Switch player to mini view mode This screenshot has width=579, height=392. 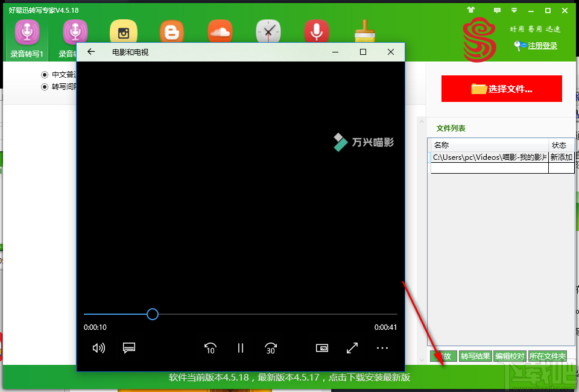(x=322, y=348)
